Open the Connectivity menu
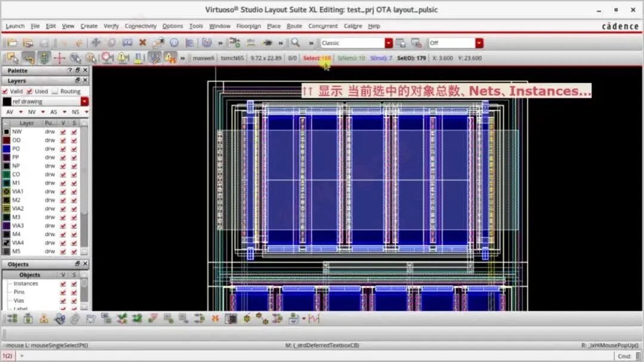This screenshot has height=362, width=644. coord(141,26)
